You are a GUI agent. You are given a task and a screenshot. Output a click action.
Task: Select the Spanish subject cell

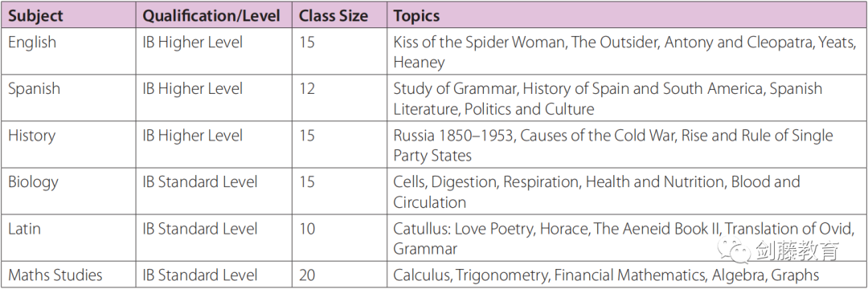(68, 97)
